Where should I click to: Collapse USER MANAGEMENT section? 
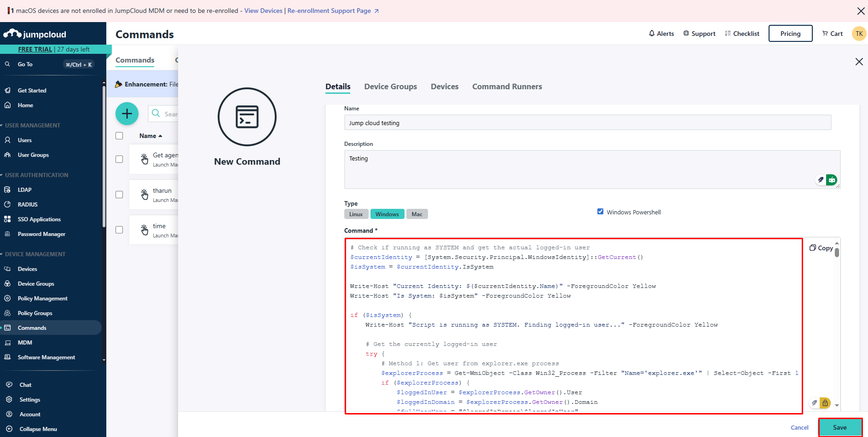30,126
